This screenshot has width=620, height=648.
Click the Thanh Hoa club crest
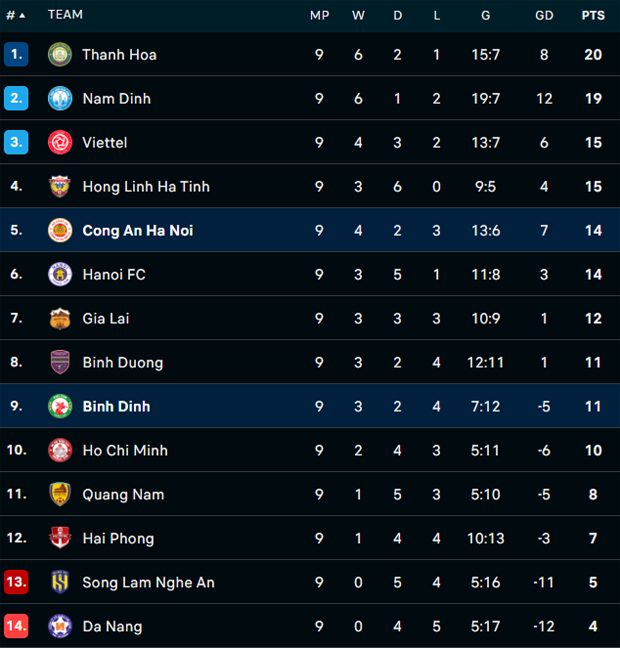tap(60, 55)
